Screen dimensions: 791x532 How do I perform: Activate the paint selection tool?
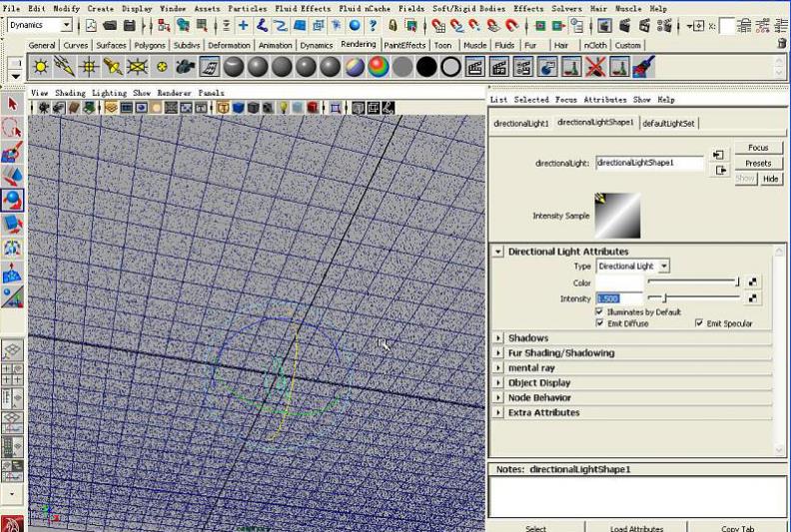[x=12, y=153]
